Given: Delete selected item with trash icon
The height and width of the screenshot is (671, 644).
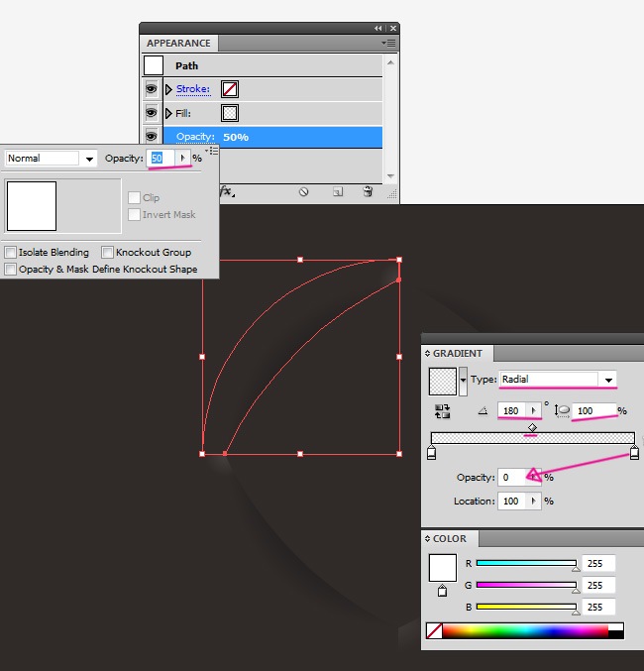Looking at the screenshot, I should 368,191.
